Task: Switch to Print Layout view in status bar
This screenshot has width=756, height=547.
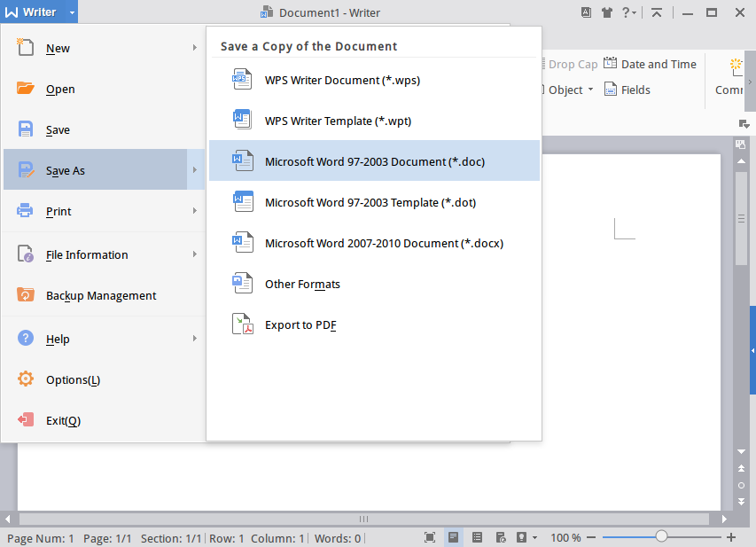Action: [453, 537]
